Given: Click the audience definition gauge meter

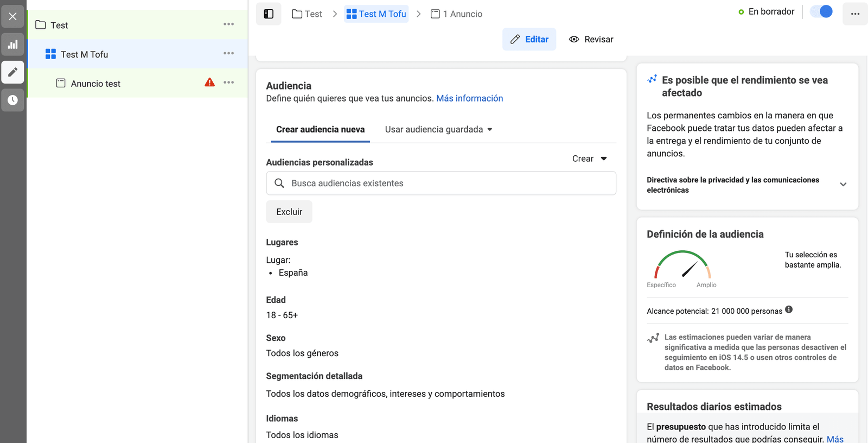Looking at the screenshot, I should 682,265.
